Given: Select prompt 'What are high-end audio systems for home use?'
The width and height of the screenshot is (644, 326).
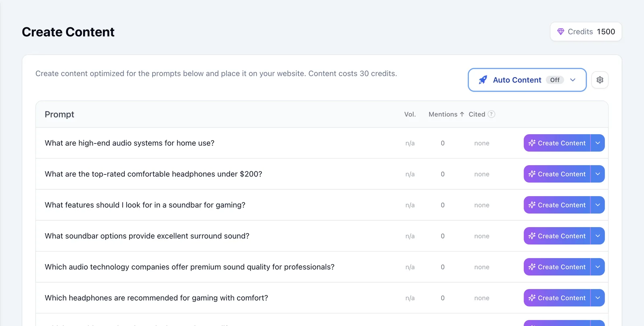Looking at the screenshot, I should pyautogui.click(x=130, y=143).
